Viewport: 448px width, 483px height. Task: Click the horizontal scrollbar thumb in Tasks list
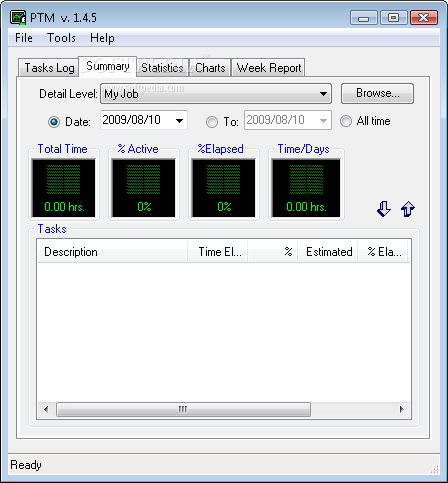183,409
